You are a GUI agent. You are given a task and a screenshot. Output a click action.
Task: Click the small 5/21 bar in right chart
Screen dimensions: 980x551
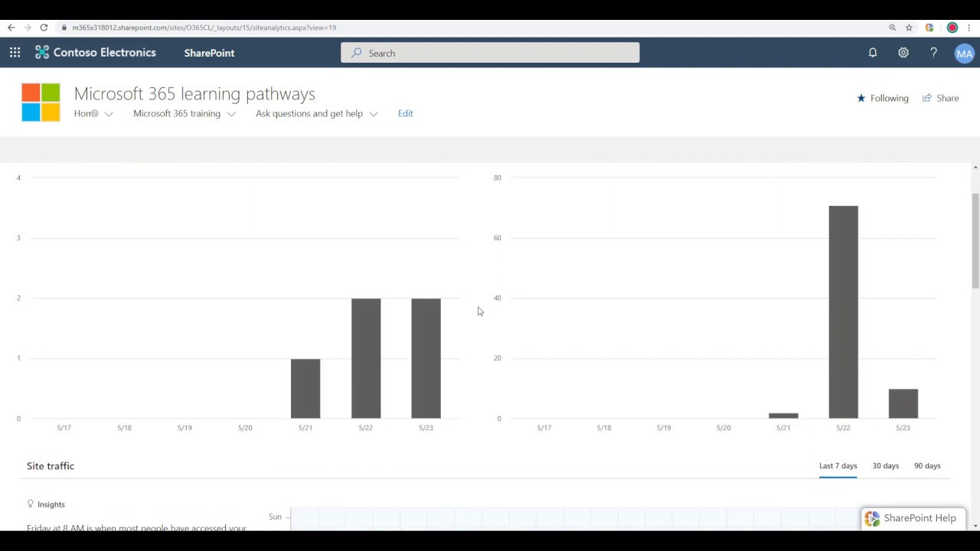point(783,416)
